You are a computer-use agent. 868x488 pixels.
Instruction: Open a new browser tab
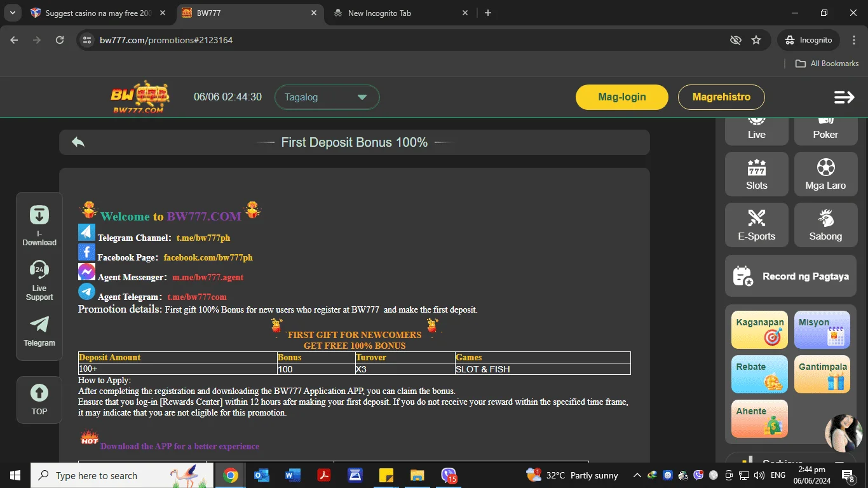point(488,13)
